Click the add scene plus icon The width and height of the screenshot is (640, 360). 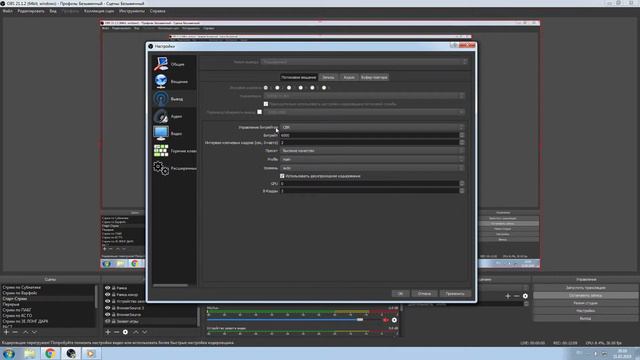click(x=6, y=332)
